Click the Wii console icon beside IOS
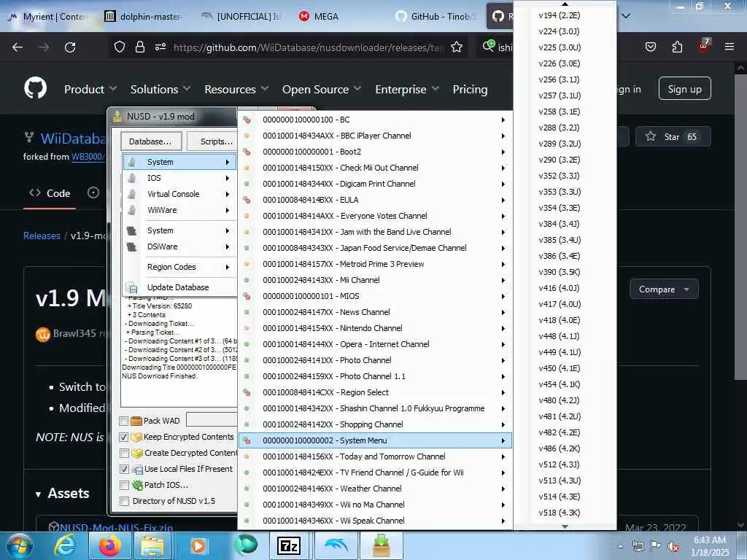Image resolution: width=747 pixels, height=560 pixels. [x=132, y=178]
